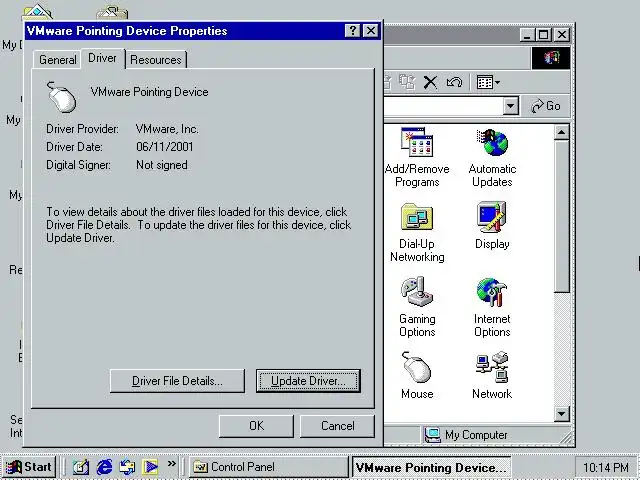Click the Delete (X) toolbar icon
Image resolution: width=640 pixels, height=480 pixels.
(x=430, y=82)
